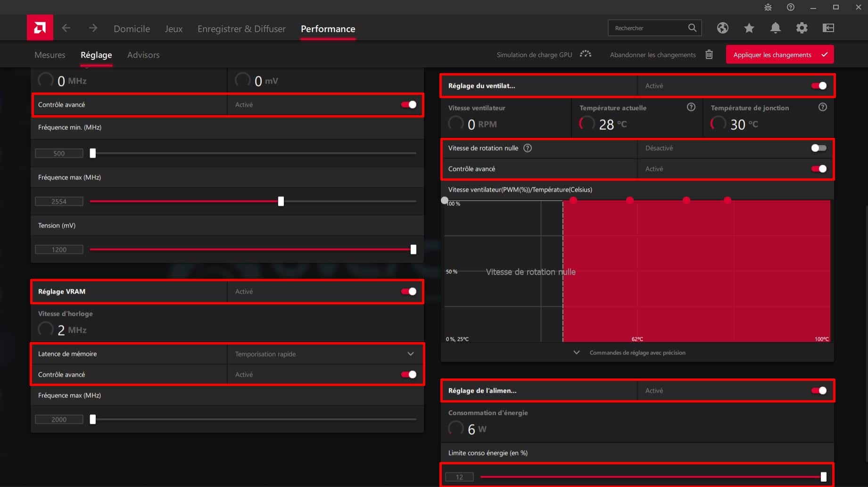The image size is (868, 487).
Task: Open notifications bell icon
Action: [x=775, y=28]
